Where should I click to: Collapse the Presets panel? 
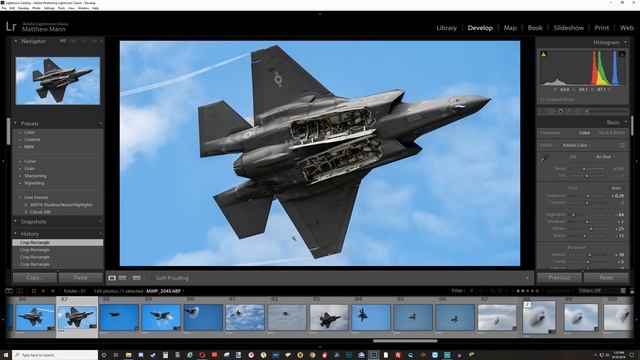click(16, 123)
